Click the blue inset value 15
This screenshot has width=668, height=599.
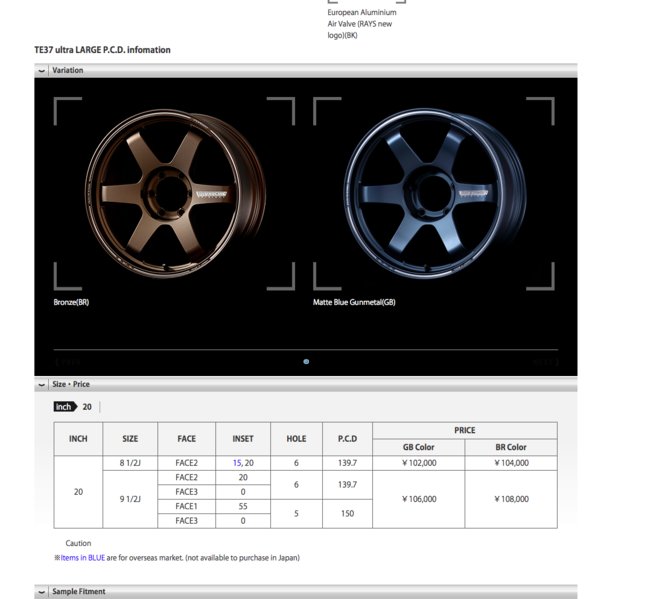click(237, 463)
